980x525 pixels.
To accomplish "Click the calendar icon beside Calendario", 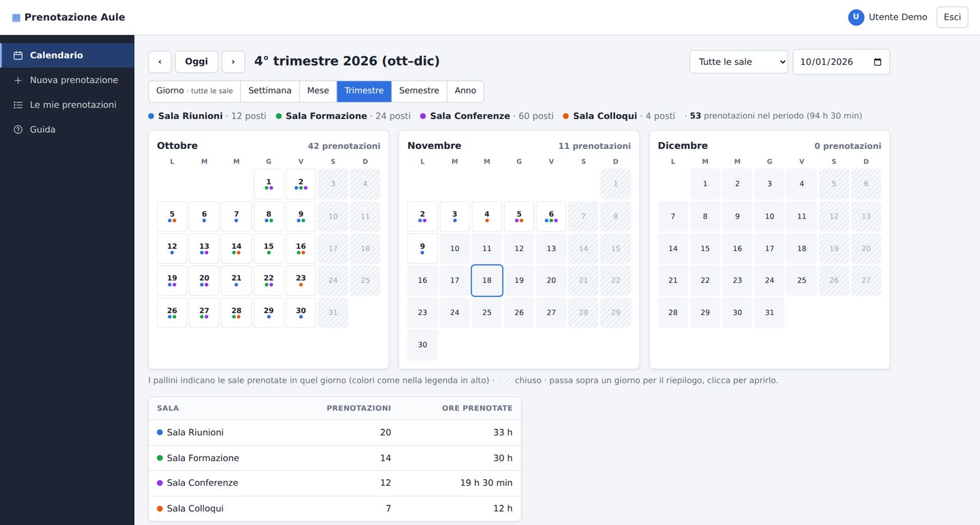I will pos(18,55).
